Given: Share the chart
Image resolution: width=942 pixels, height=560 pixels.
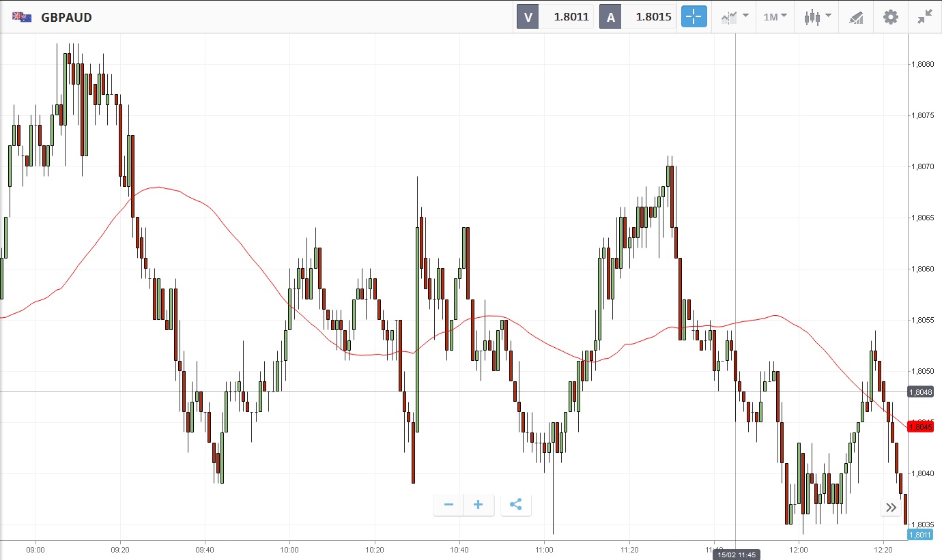Looking at the screenshot, I should point(516,505).
